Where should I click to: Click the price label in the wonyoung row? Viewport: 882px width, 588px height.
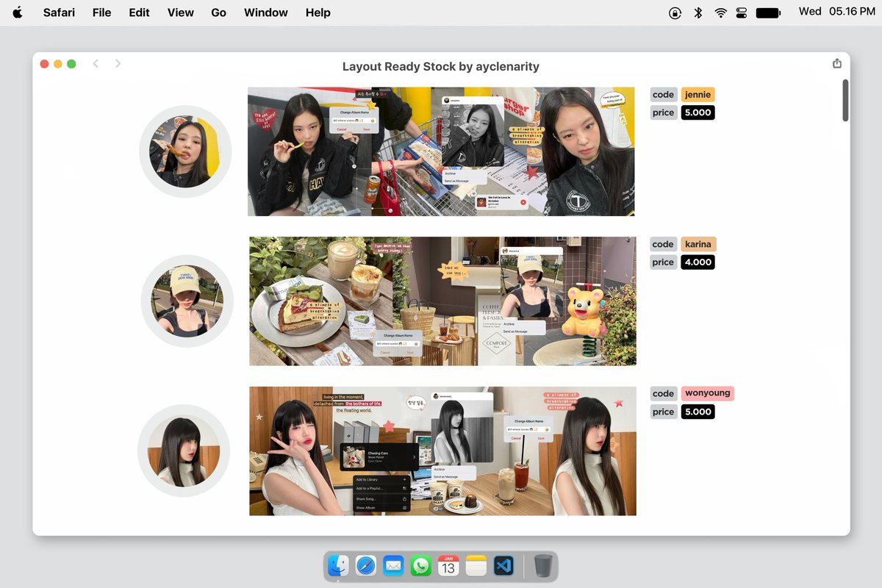pyautogui.click(x=664, y=412)
